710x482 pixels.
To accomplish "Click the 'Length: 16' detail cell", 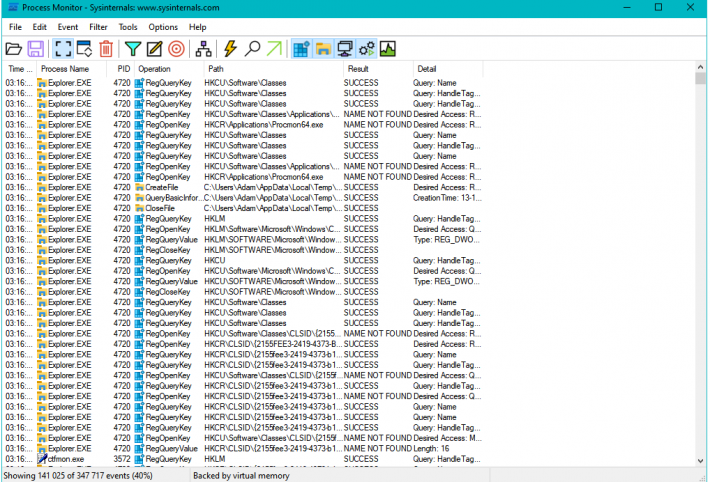I will point(431,448).
